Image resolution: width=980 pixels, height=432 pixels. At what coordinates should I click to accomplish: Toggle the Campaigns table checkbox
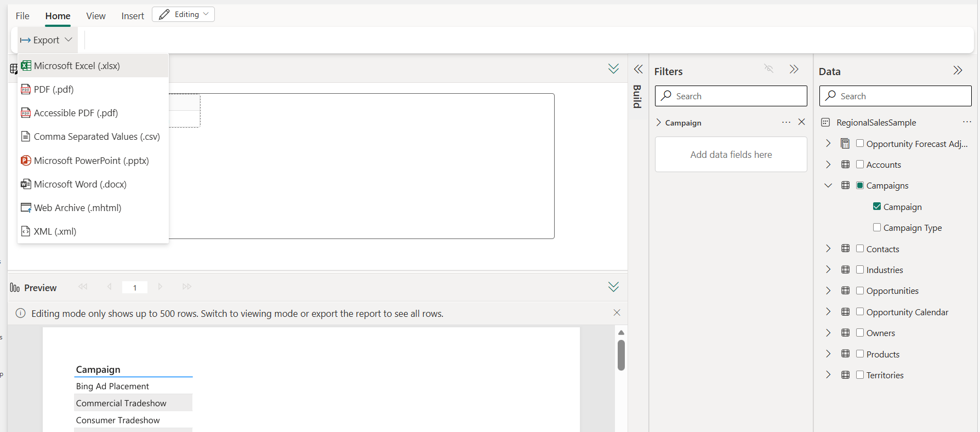860,185
